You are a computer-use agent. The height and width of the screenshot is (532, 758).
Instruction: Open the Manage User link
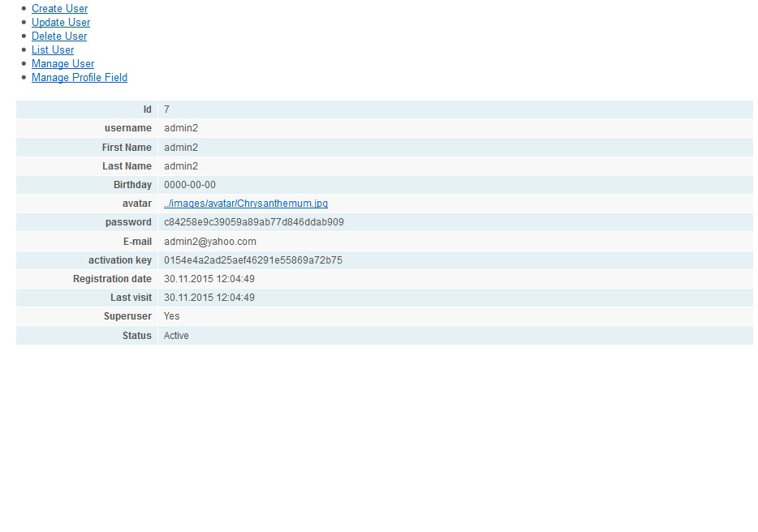coord(62,64)
